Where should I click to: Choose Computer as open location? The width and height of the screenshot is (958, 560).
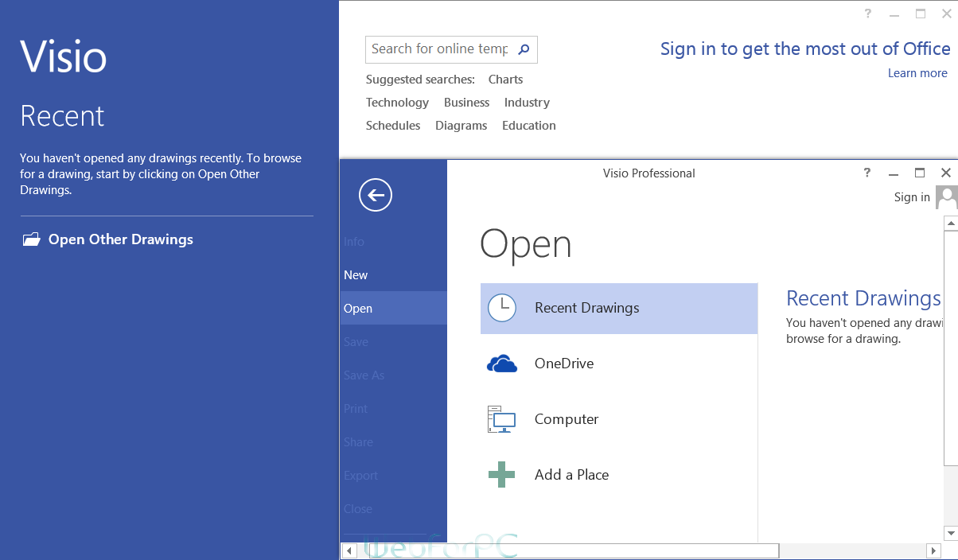(619, 419)
